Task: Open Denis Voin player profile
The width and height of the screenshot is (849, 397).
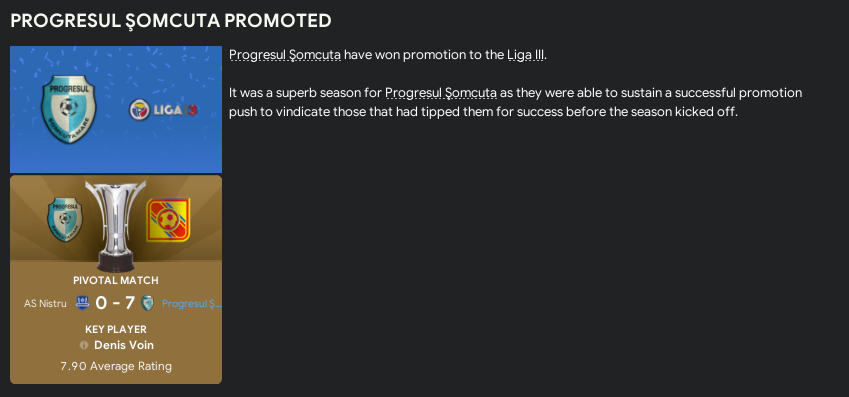Action: click(x=124, y=345)
